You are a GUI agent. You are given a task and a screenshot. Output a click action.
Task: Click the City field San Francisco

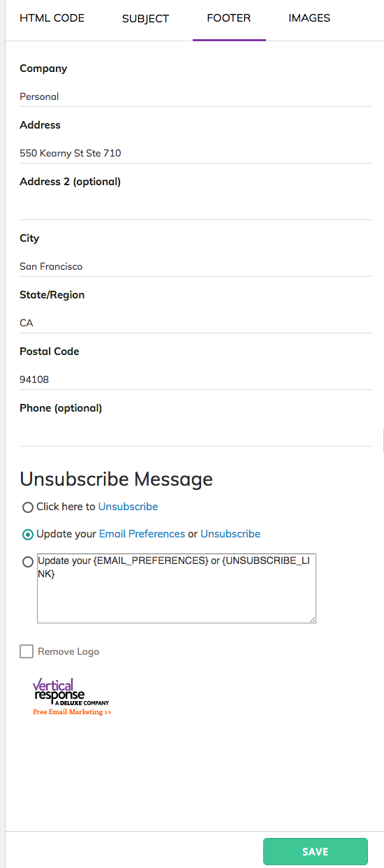195,266
